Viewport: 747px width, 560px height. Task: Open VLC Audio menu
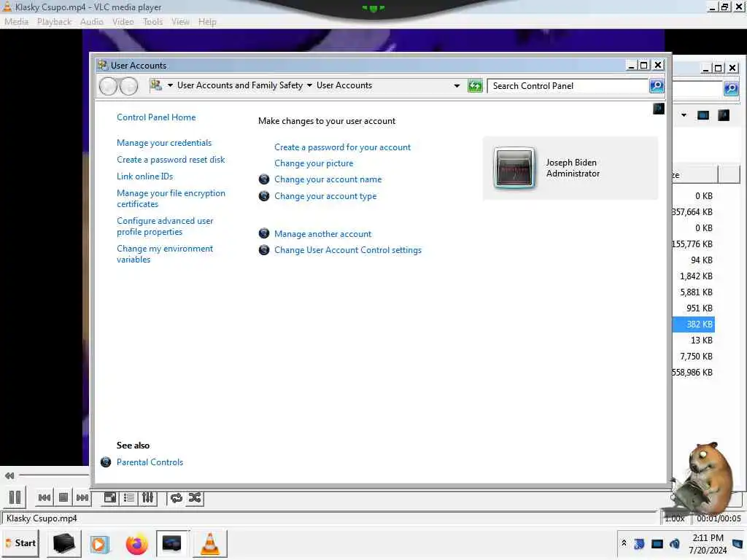(x=91, y=22)
